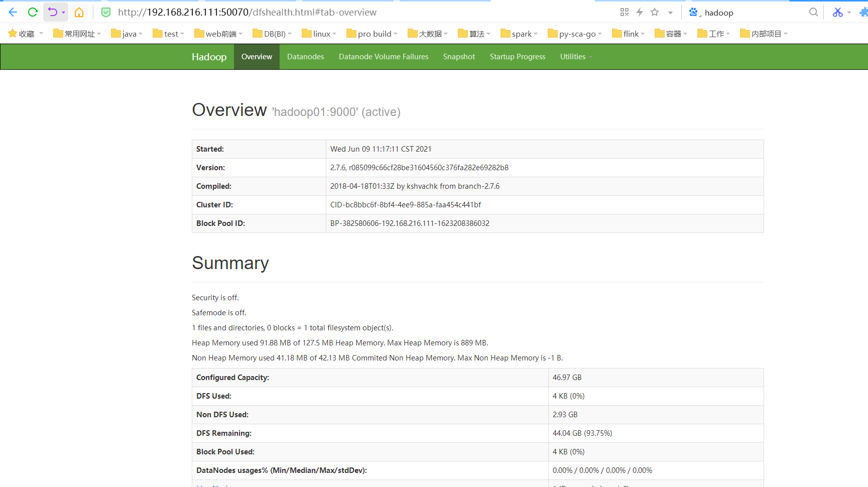
Task: Click the Compiled value '2018-04-18T01:33Z by kshvachk'
Action: pyautogui.click(x=415, y=186)
